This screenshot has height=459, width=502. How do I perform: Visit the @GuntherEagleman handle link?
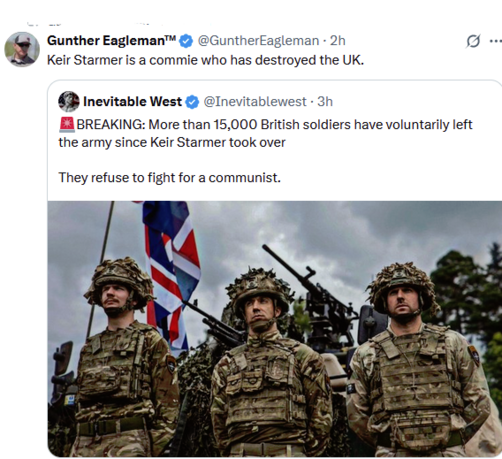(x=258, y=41)
